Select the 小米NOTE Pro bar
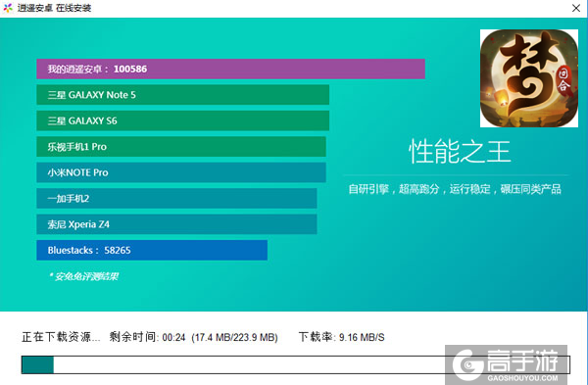The height and width of the screenshot is (385, 588). pyautogui.click(x=181, y=172)
